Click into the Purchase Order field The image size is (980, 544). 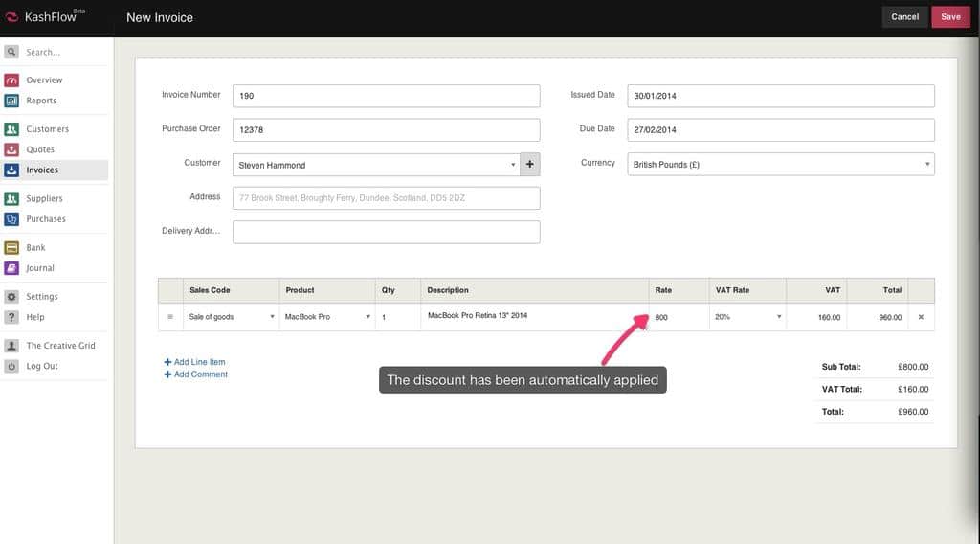[x=386, y=130]
